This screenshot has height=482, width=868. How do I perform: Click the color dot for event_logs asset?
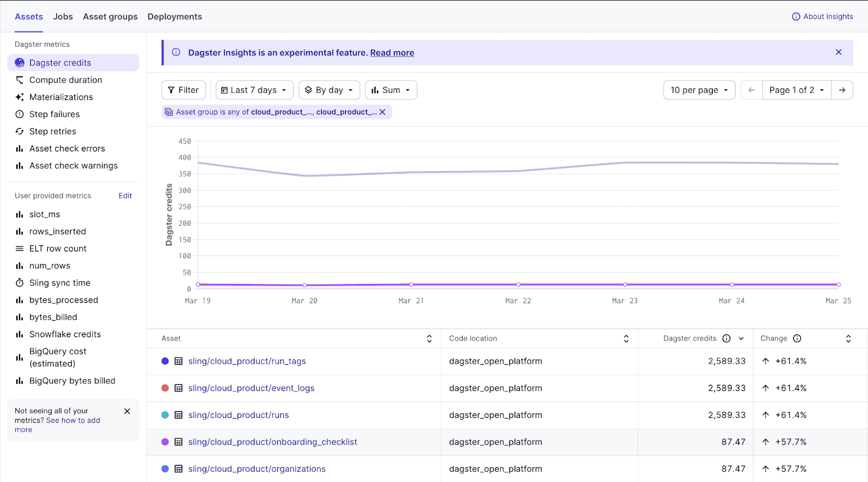[165, 388]
